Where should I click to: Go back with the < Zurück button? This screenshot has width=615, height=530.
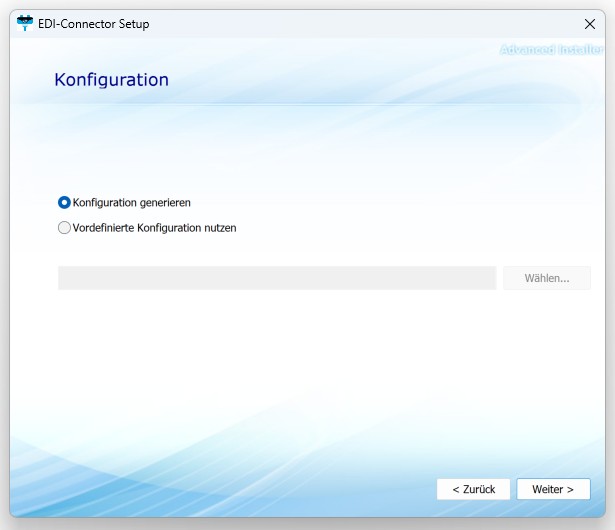point(473,489)
